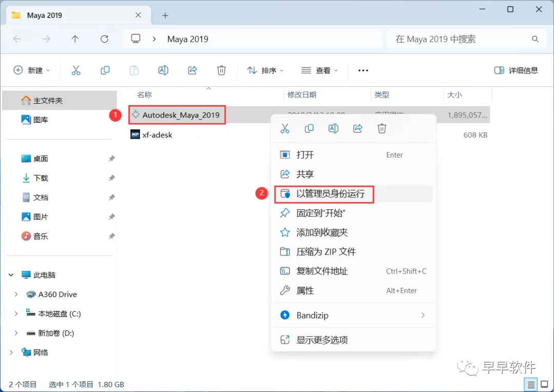Choose 复制文件地址 in the context menu
The height and width of the screenshot is (392, 554).
coord(353,271)
